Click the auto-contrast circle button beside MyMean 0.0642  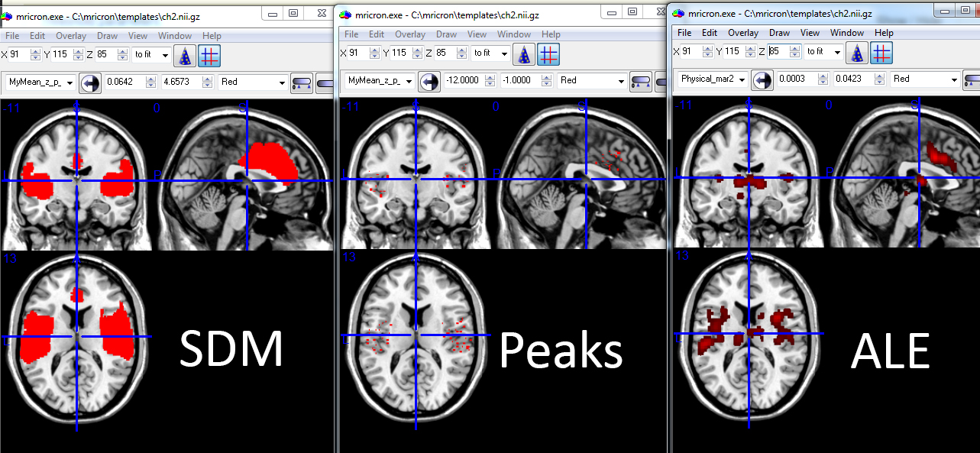click(x=90, y=83)
